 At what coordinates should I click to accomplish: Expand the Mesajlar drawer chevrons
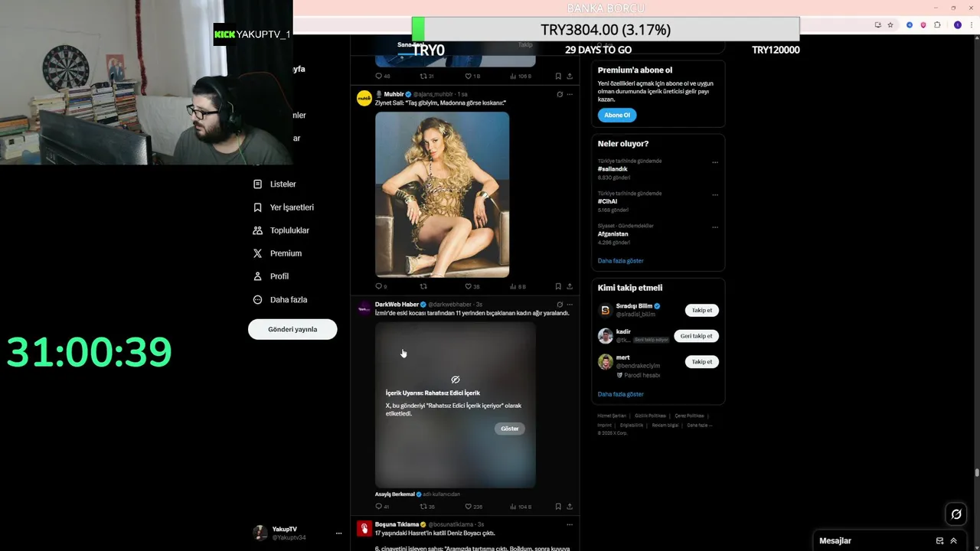click(953, 541)
